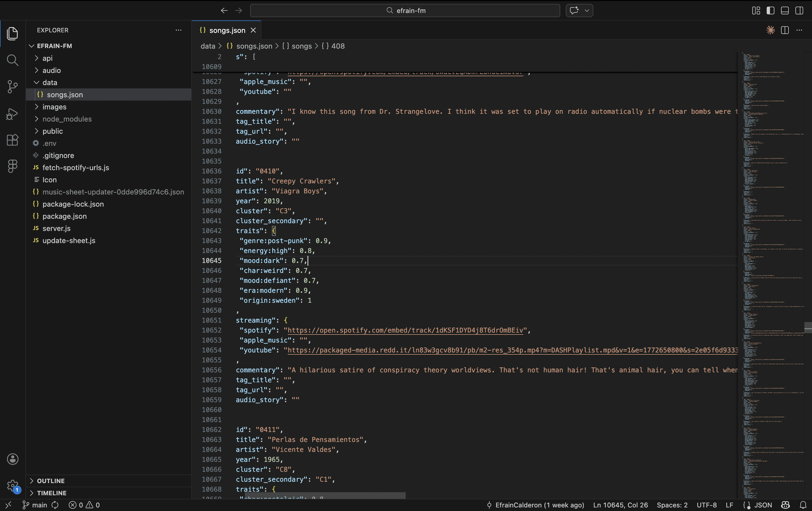Open Source Control view
The height and width of the screenshot is (511, 812).
(x=12, y=87)
